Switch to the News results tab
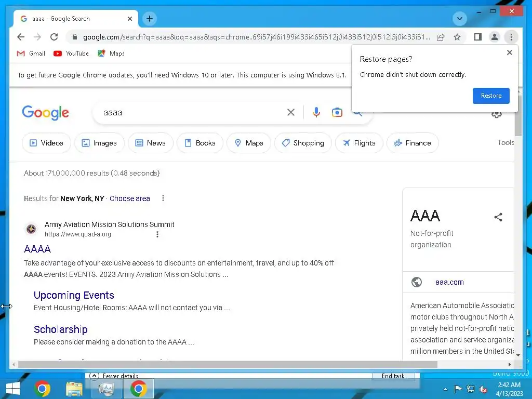Screen dimensions: 532x399 pyautogui.click(x=151, y=143)
